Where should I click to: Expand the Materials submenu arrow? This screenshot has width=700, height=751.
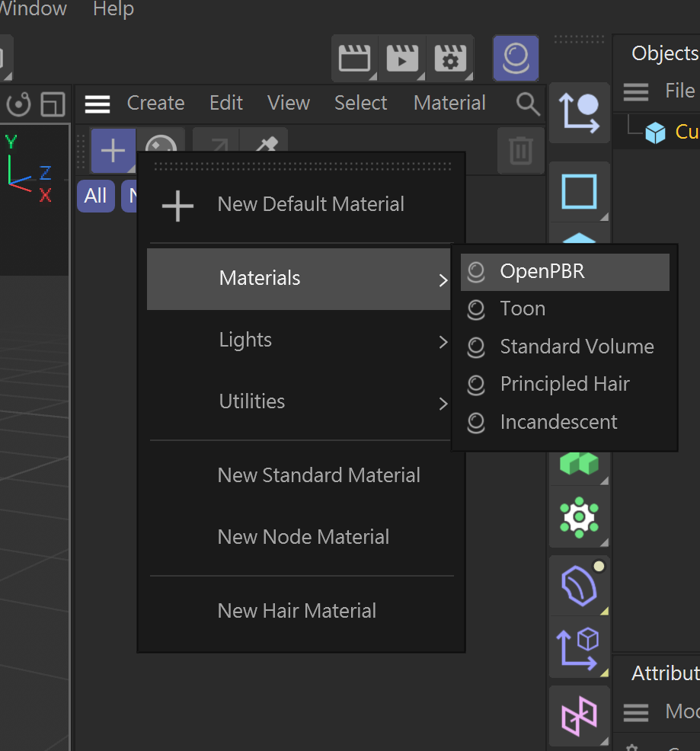click(443, 280)
